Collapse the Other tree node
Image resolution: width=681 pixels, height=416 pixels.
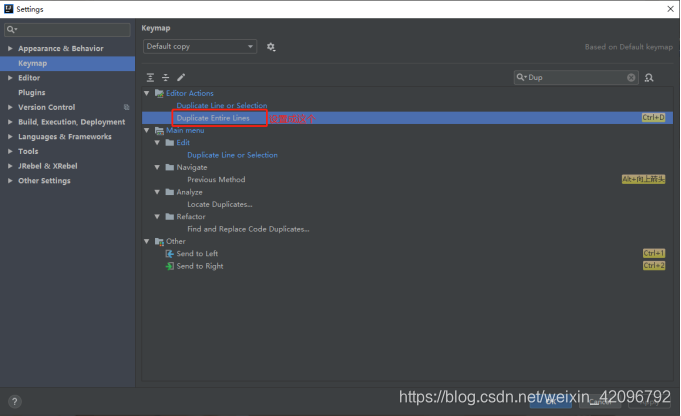[x=147, y=241]
